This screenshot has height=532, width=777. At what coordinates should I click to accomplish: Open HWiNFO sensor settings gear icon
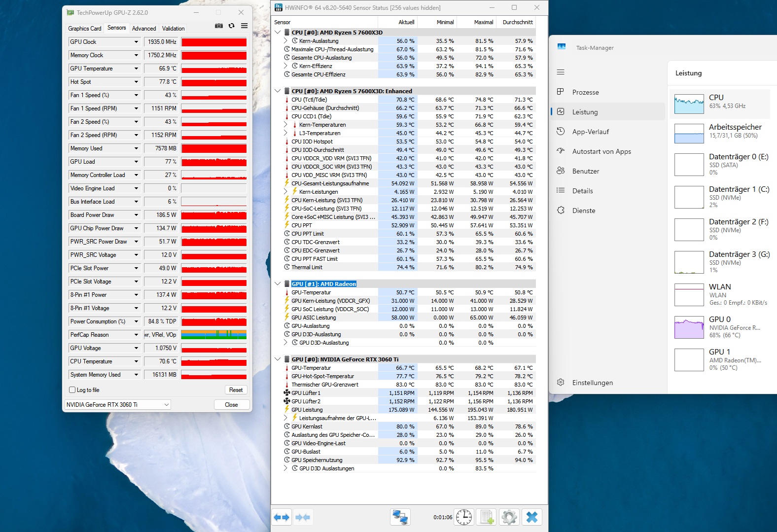509,517
